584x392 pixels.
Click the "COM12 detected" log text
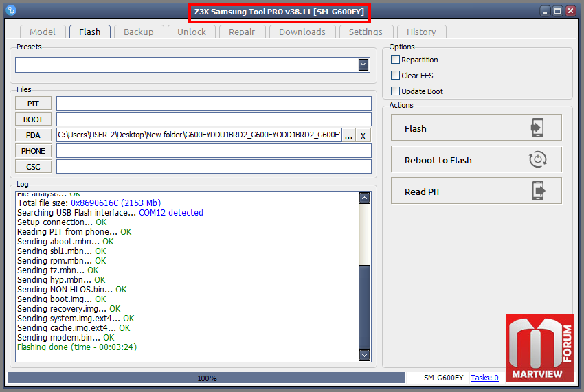171,213
